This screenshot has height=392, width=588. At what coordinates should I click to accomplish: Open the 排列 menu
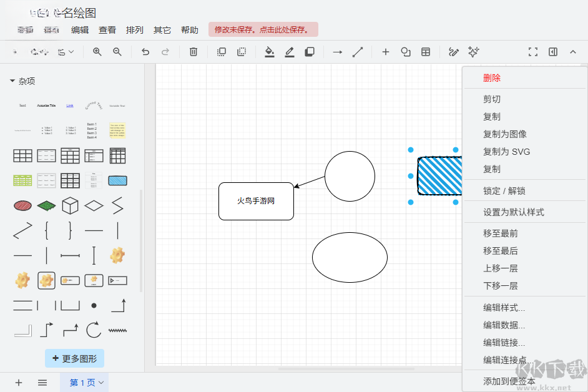(135, 30)
